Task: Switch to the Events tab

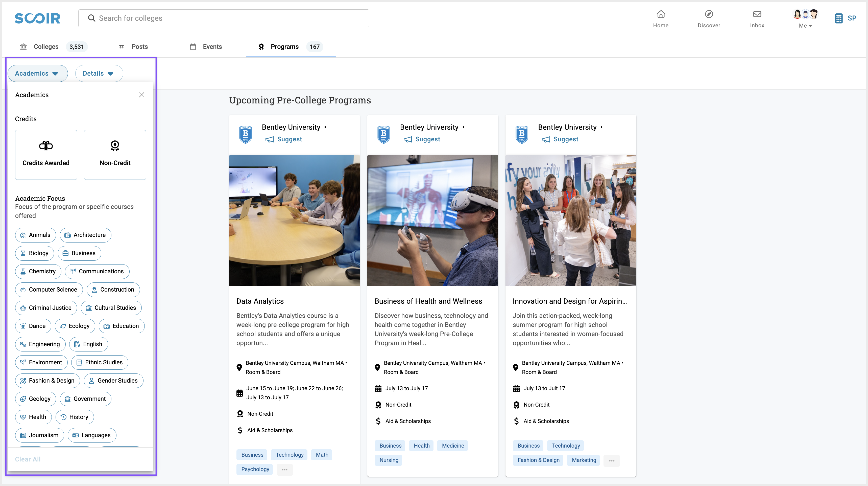Action: (212, 47)
